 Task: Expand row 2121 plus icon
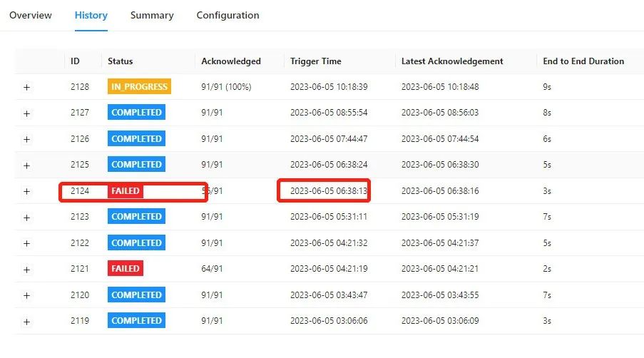(27, 270)
